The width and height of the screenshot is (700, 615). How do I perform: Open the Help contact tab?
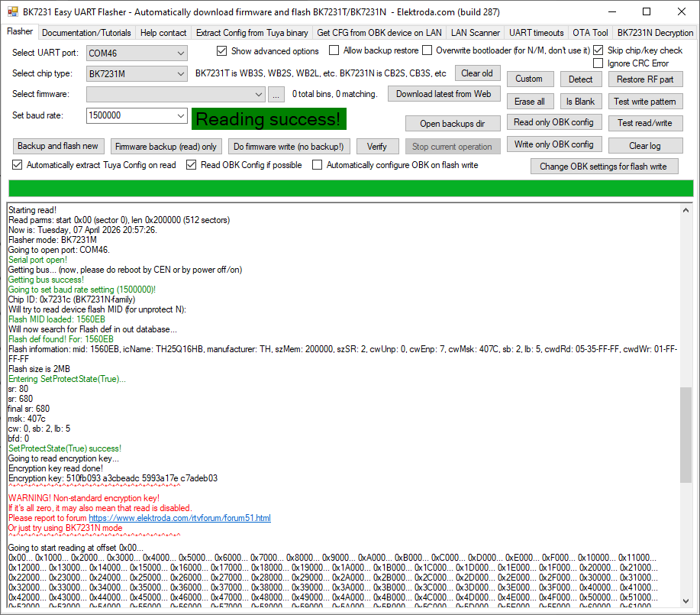[163, 33]
